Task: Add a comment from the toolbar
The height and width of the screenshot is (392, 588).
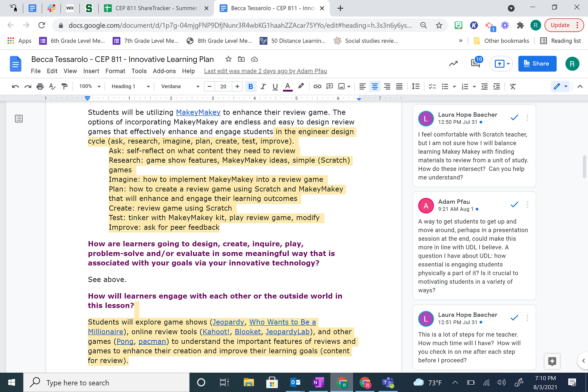Action: [x=330, y=87]
